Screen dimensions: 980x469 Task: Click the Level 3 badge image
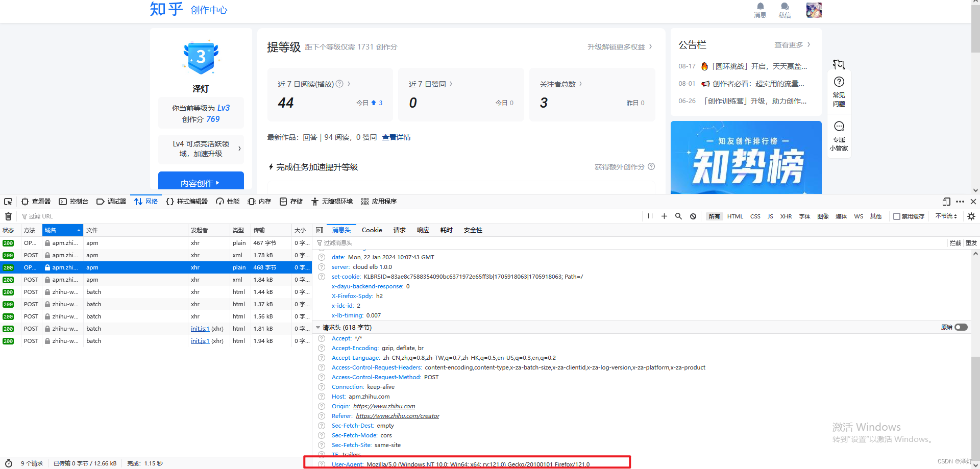click(x=201, y=57)
